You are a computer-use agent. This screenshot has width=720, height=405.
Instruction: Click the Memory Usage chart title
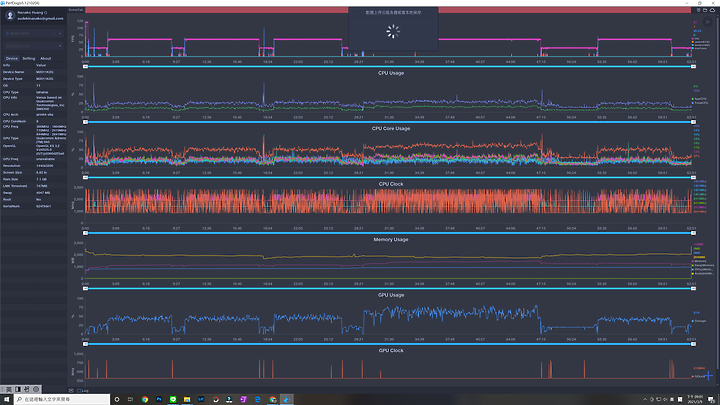(391, 240)
